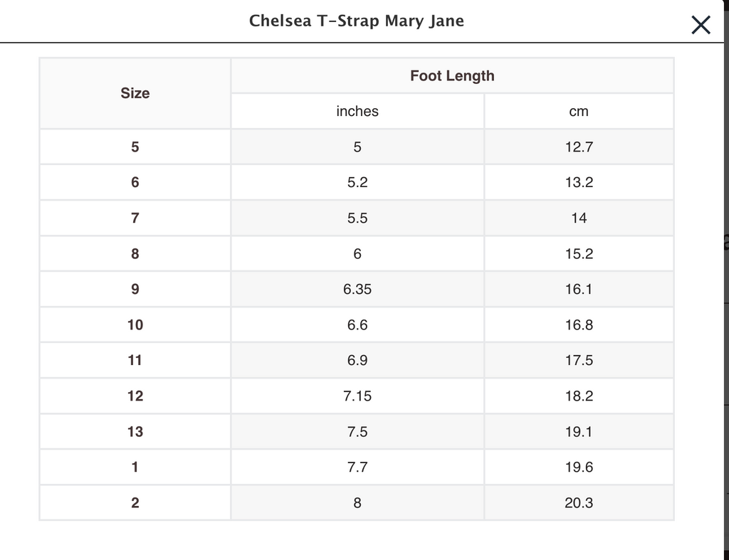Select the size 13 row label
Image resolution: width=729 pixels, height=560 pixels.
pos(135,432)
